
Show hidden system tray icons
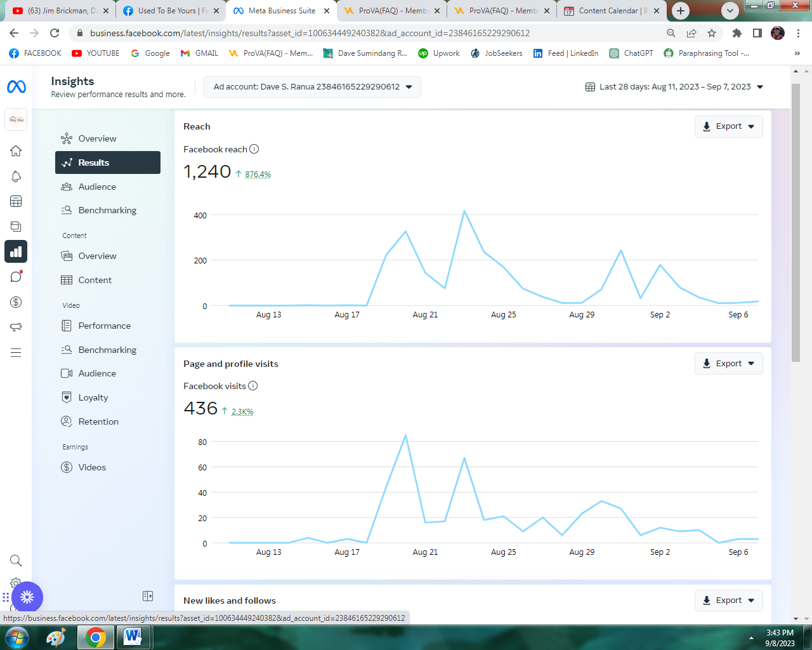click(751, 638)
